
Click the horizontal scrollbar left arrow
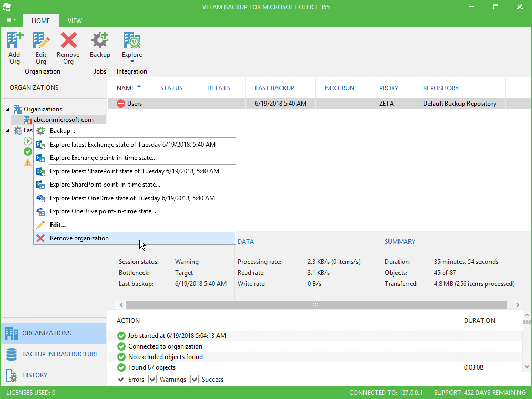pyautogui.click(x=121, y=305)
